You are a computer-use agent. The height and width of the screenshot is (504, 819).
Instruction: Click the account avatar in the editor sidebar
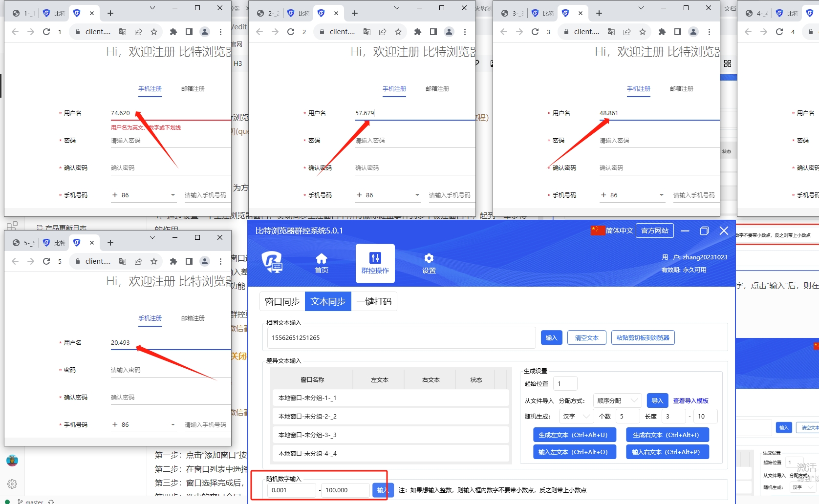[12, 460]
